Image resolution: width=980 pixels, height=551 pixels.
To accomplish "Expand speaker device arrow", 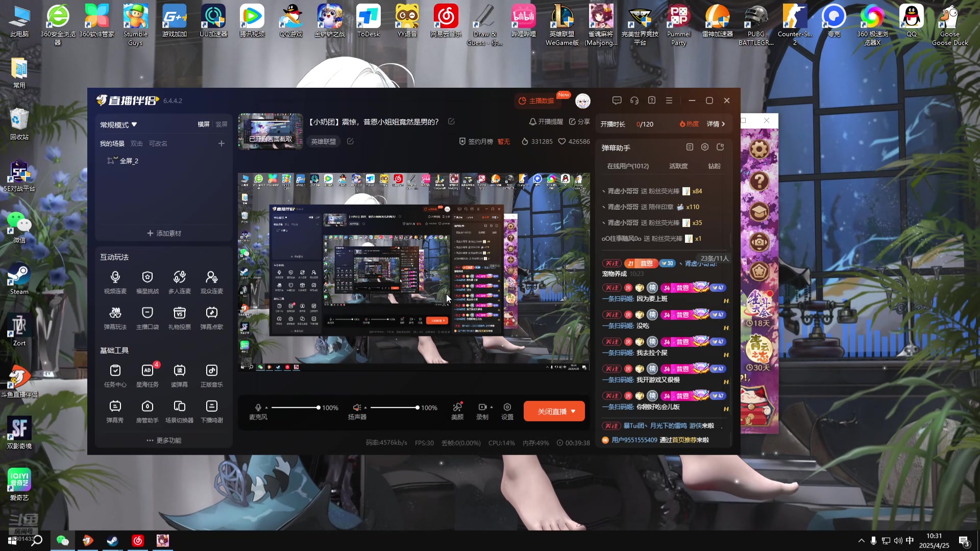I will coord(365,408).
